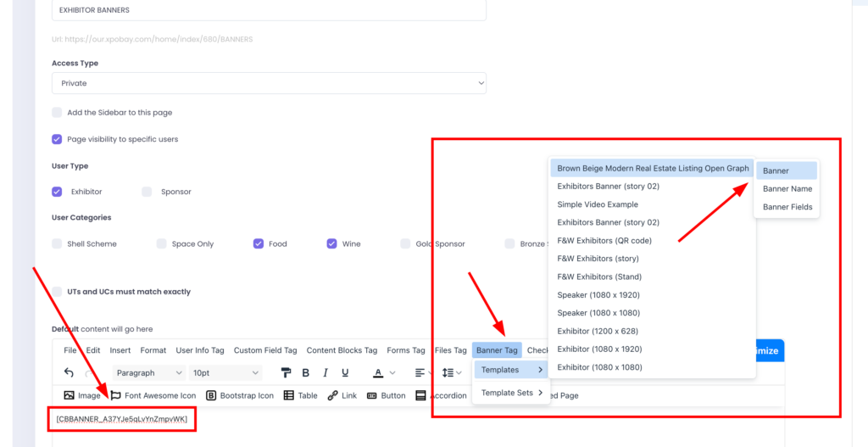Choose Banner Fields from submenu
The width and height of the screenshot is (868, 447).
click(x=787, y=207)
